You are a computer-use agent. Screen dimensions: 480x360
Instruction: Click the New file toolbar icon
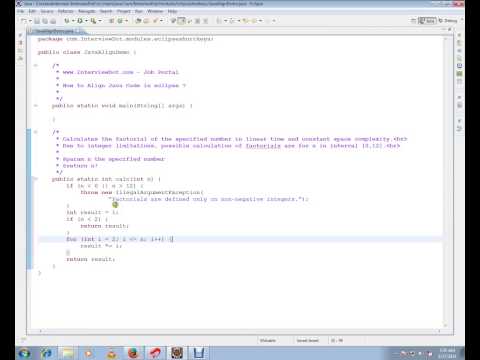[24, 21]
